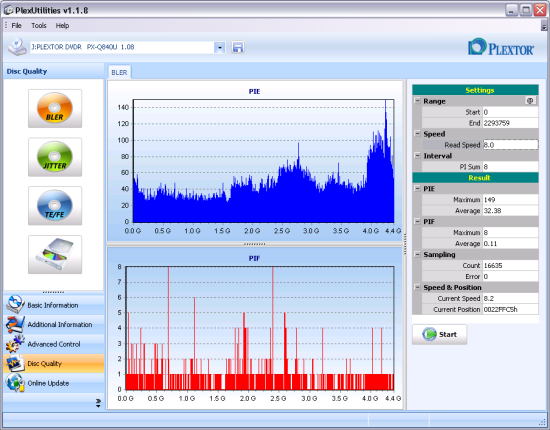The width and height of the screenshot is (550, 430).
Task: Click the Settings section header
Action: (475, 90)
